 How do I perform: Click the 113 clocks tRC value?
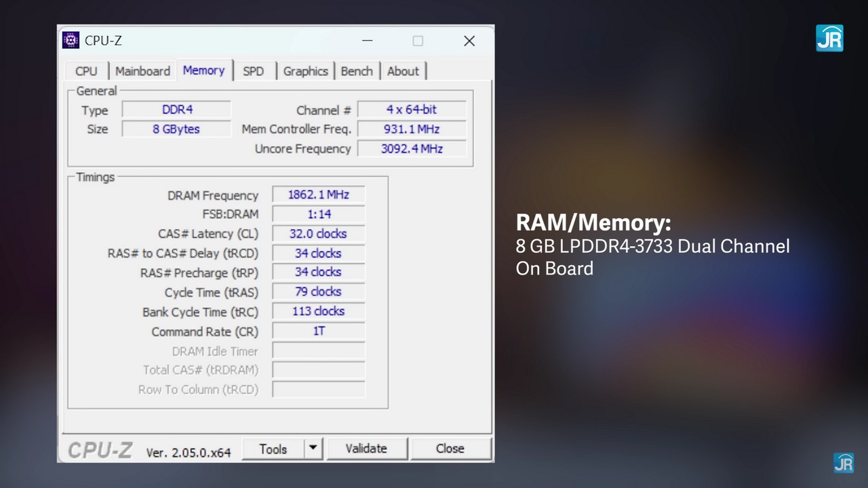[x=319, y=312]
